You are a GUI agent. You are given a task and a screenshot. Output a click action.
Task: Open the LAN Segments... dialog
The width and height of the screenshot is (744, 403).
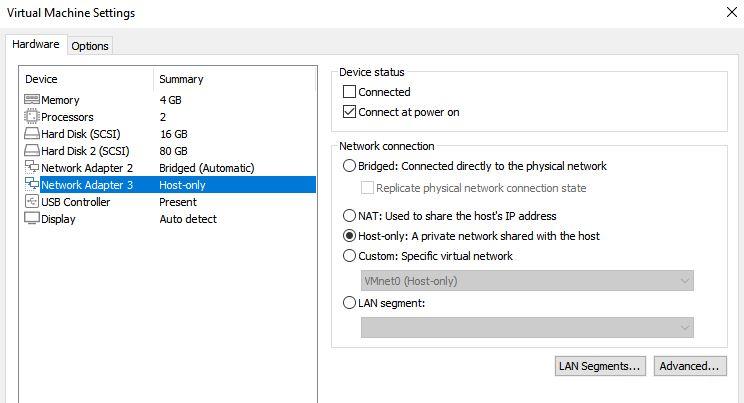(600, 366)
